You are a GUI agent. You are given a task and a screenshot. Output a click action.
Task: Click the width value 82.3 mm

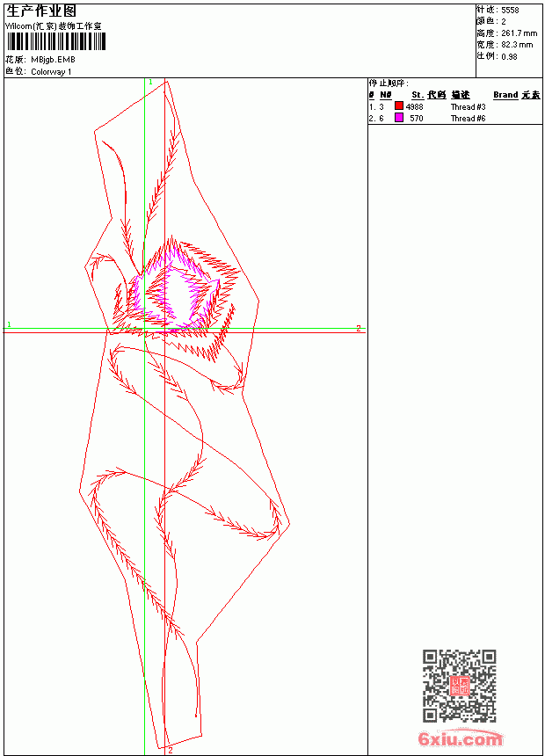click(x=517, y=45)
